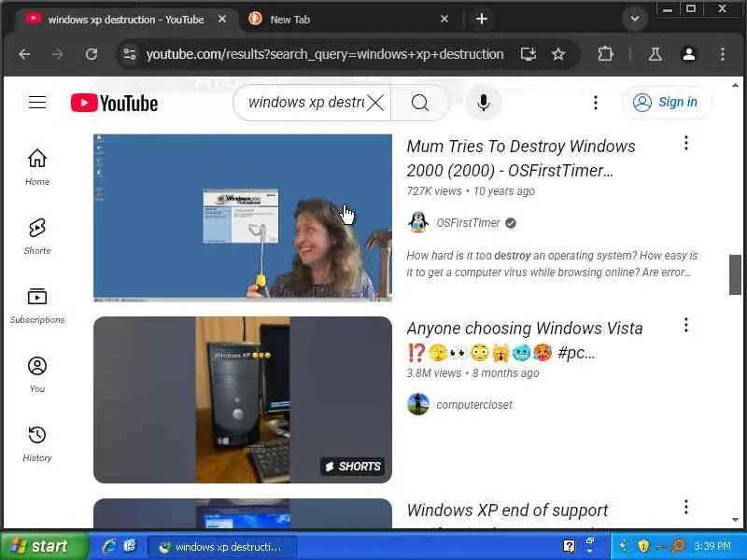Open a new browser tab with plus

(482, 19)
